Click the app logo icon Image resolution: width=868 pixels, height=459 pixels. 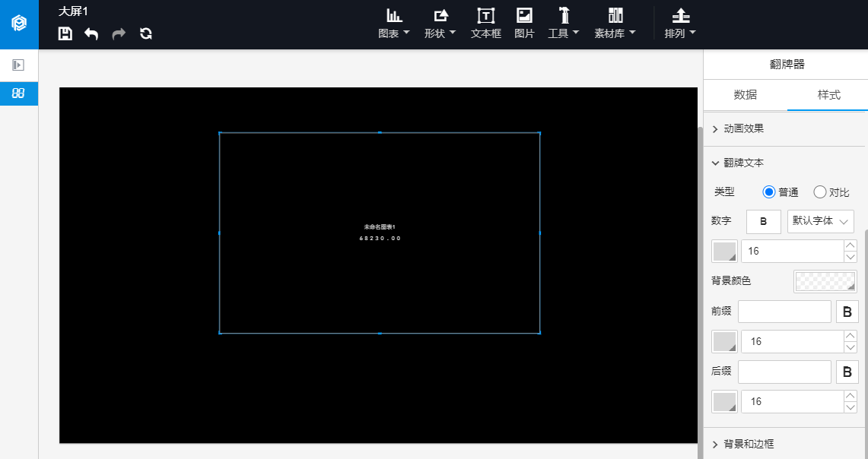tap(19, 24)
